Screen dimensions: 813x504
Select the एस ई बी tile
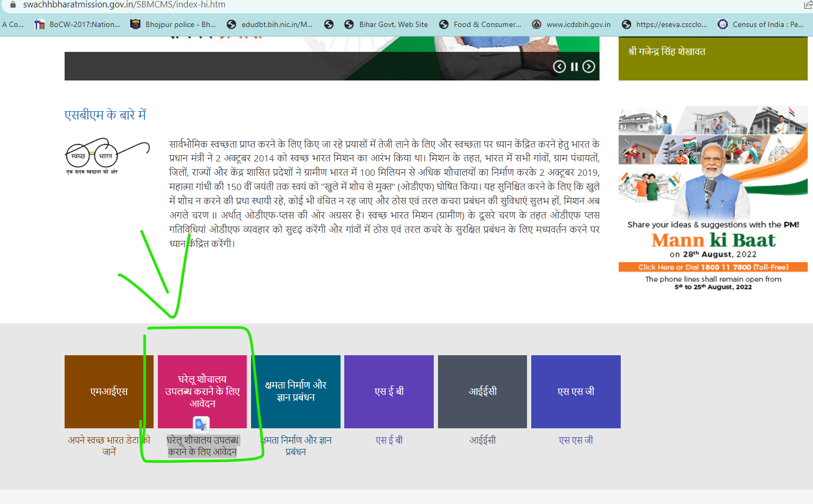click(389, 392)
